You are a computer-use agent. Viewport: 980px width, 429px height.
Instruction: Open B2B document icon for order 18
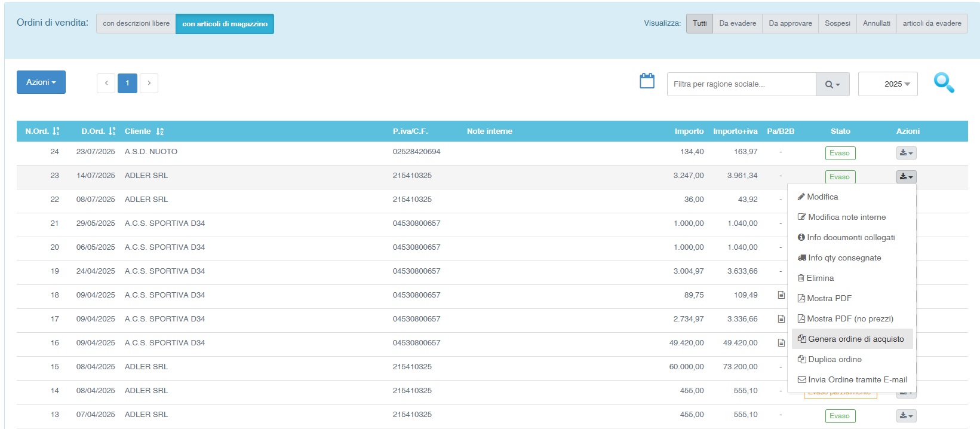(781, 295)
